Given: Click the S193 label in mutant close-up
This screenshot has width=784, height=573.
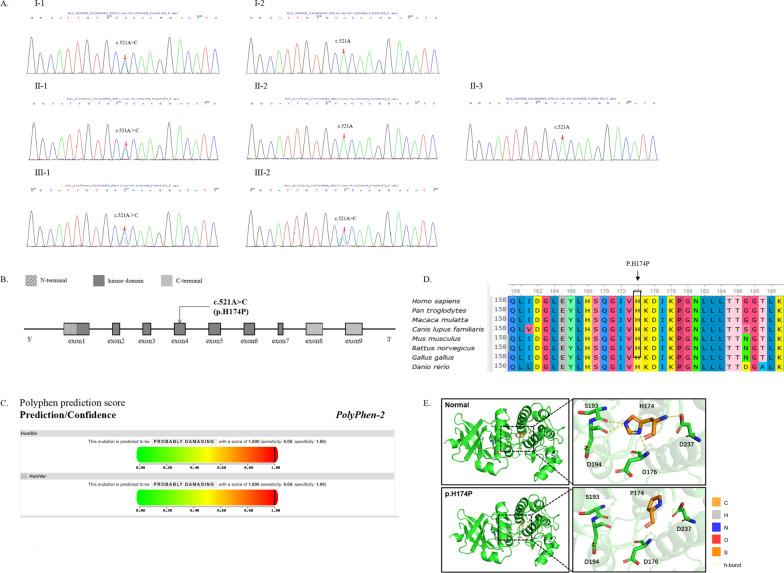Looking at the screenshot, I should [592, 496].
